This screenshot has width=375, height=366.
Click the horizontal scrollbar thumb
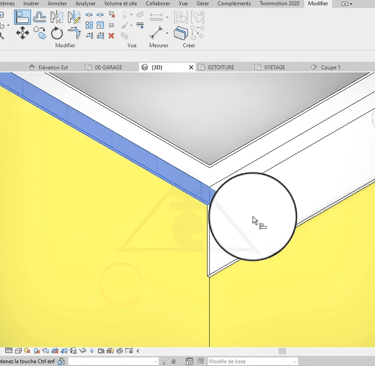coord(282,351)
